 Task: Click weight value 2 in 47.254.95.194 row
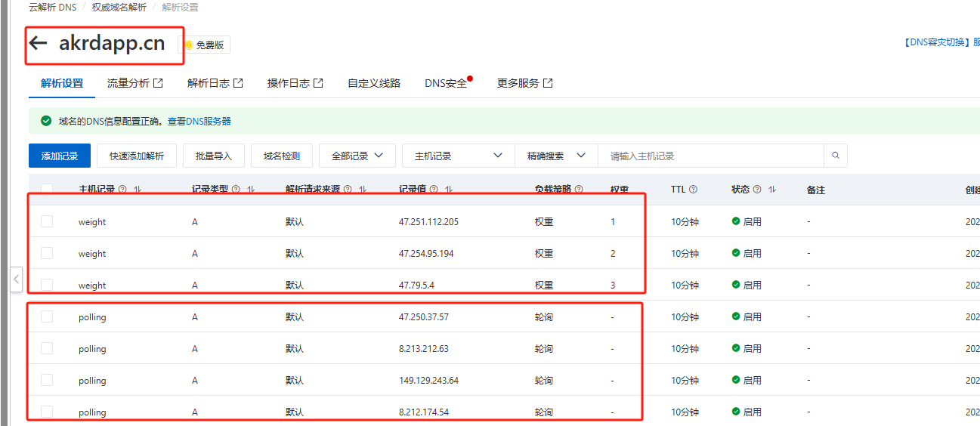pos(613,254)
